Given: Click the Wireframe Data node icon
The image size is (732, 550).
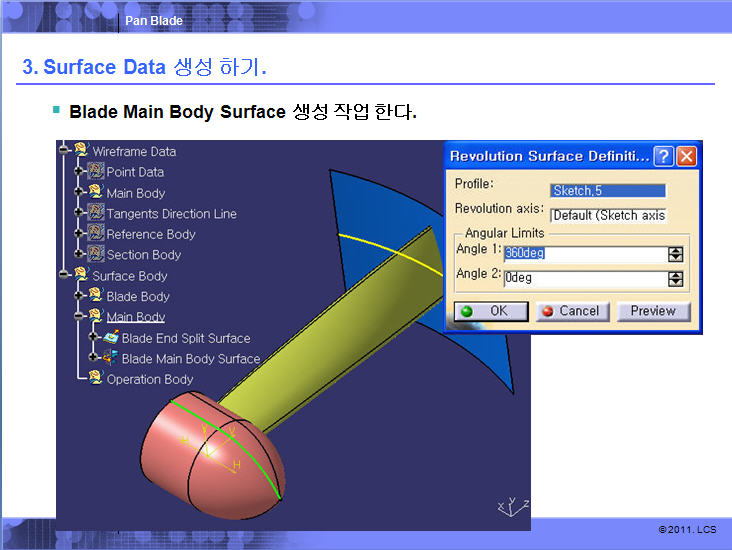Looking at the screenshot, I should tap(81, 151).
